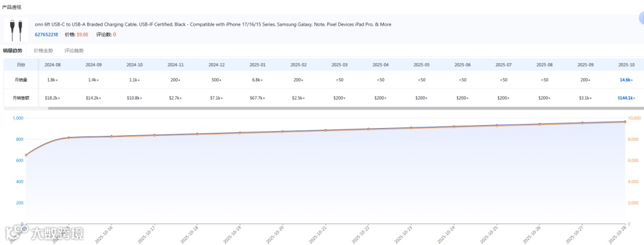Click the 产品透视 heading

[12, 7]
